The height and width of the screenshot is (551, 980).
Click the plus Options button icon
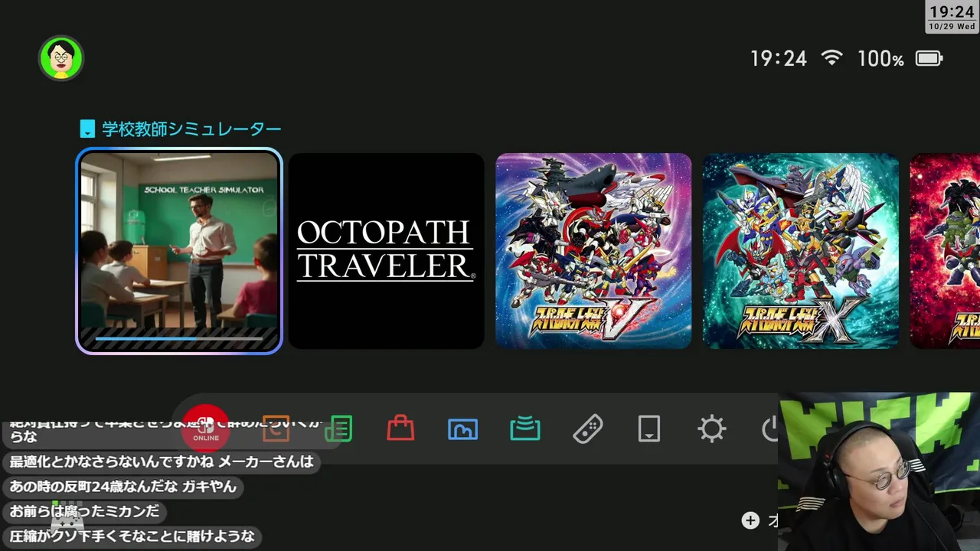pyautogui.click(x=750, y=520)
